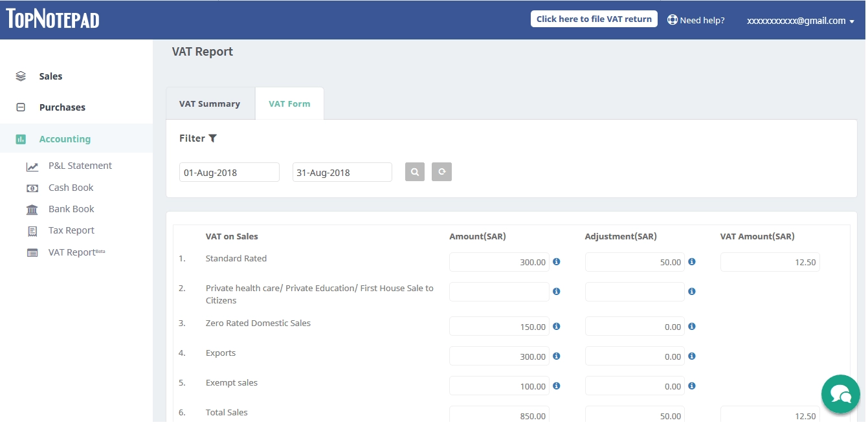
Task: Open Bank Book via the bank icon
Action: (32, 208)
